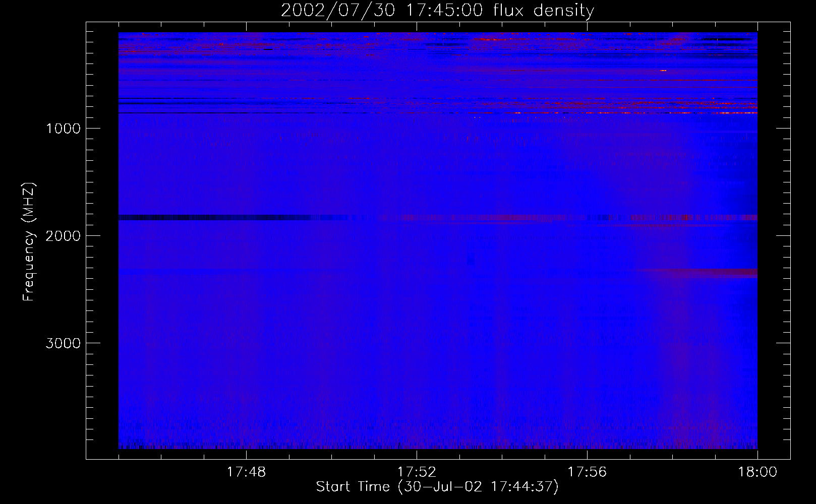The width and height of the screenshot is (816, 504).
Task: Click the 17:56 time tick label
Action: [x=587, y=472]
